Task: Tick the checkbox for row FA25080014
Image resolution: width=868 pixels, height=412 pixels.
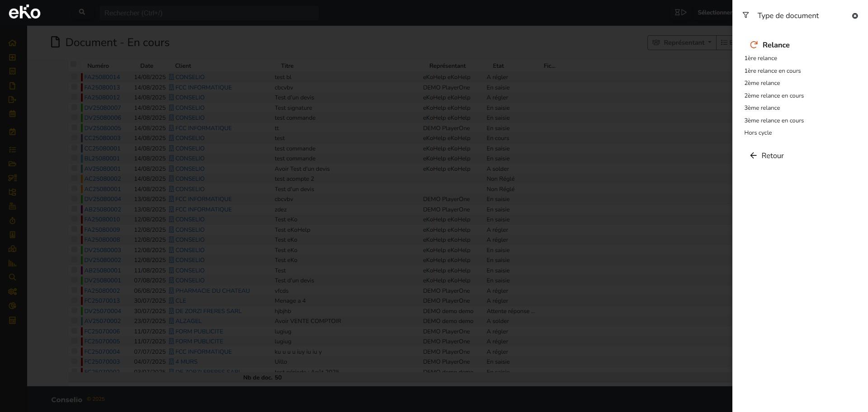Action: pyautogui.click(x=74, y=77)
